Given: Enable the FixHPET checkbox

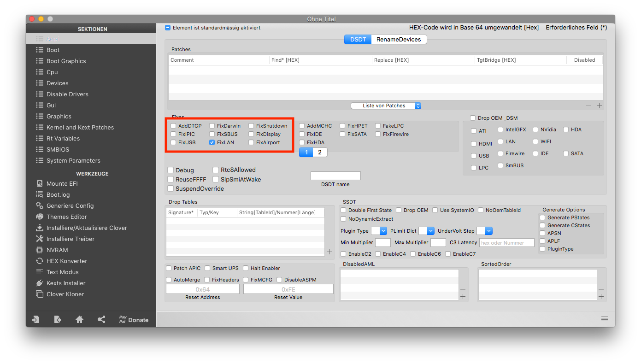Looking at the screenshot, I should pos(343,126).
